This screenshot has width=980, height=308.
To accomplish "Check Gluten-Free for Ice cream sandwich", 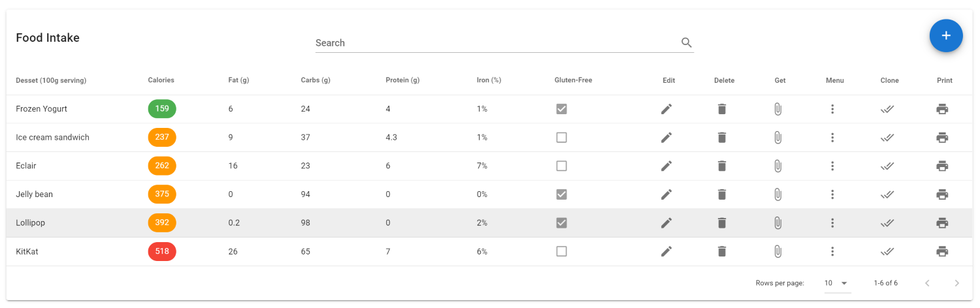I will pyautogui.click(x=561, y=138).
